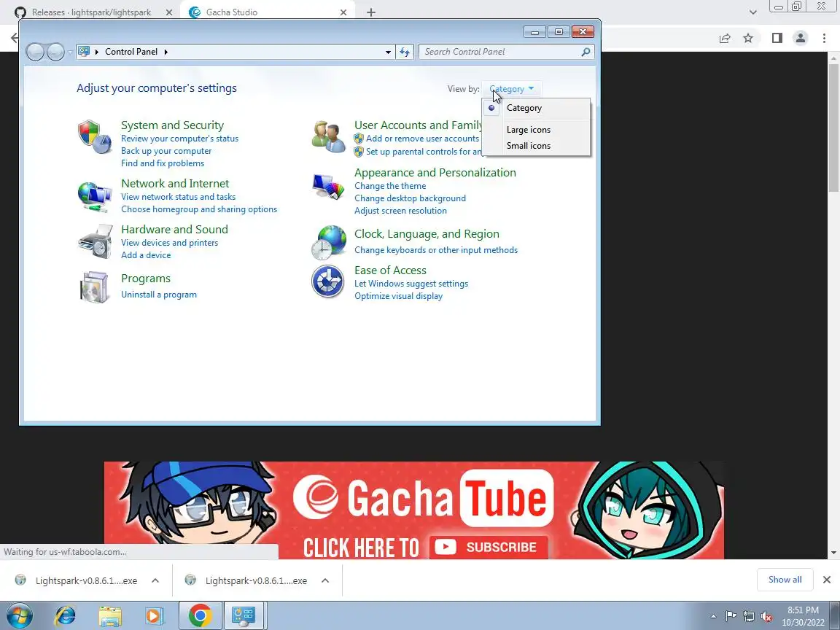Show hidden tray icons arrow
This screenshot has width=840, height=630.
pos(713,617)
